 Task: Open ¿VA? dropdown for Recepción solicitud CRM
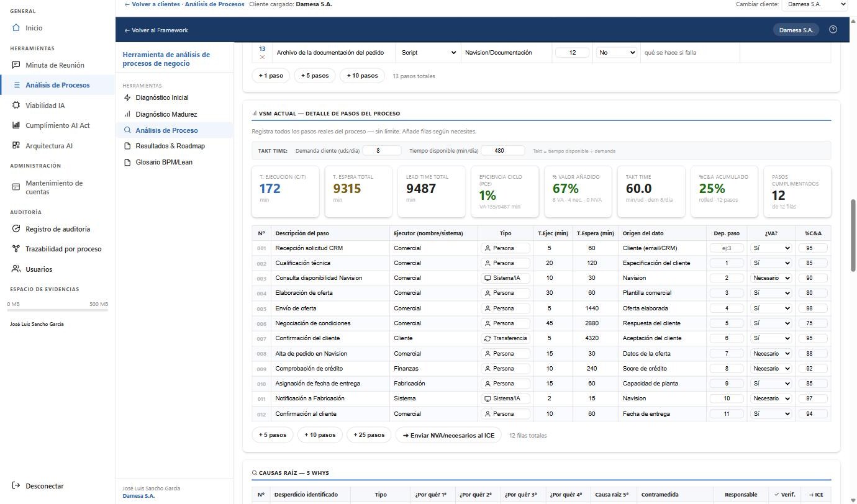pyautogui.click(x=771, y=248)
